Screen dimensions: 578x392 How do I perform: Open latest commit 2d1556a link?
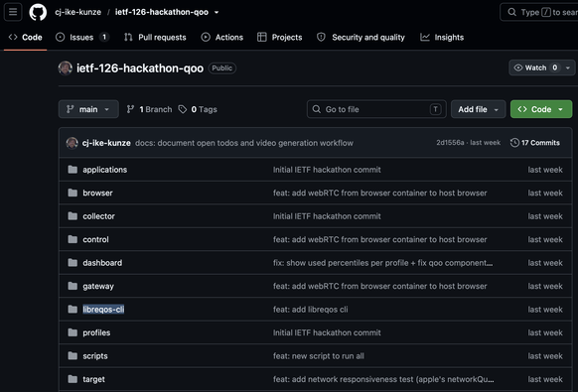click(450, 143)
